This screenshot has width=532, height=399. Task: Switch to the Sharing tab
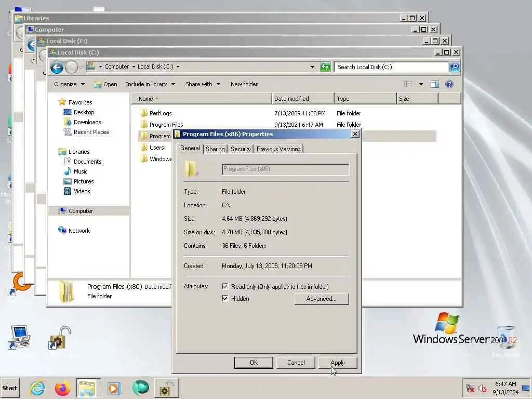pyautogui.click(x=215, y=149)
